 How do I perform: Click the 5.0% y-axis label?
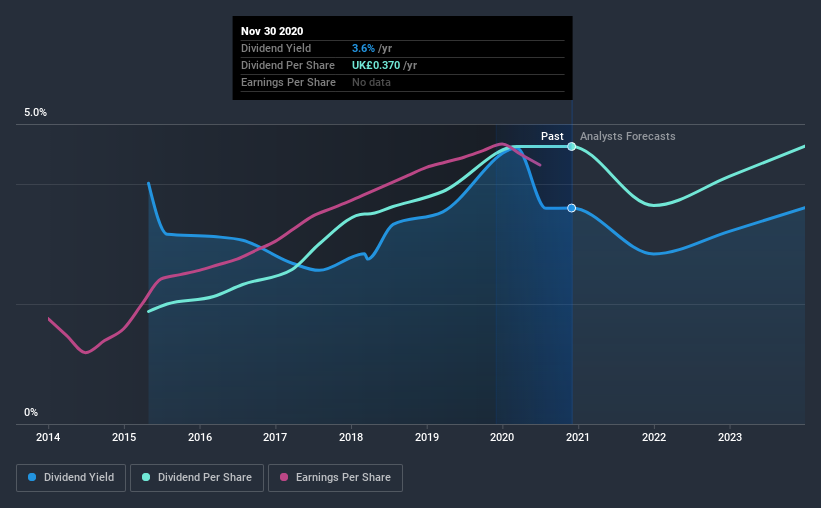(35, 113)
